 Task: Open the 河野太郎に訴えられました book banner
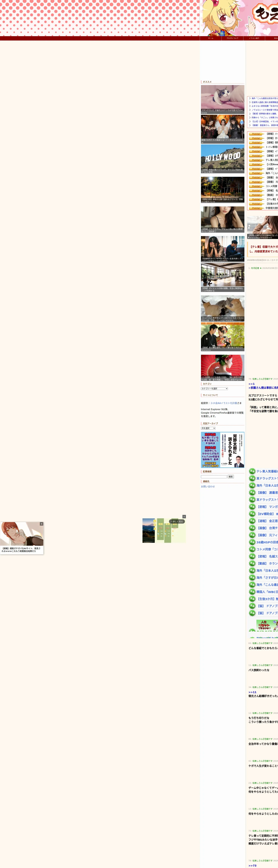pos(222,450)
